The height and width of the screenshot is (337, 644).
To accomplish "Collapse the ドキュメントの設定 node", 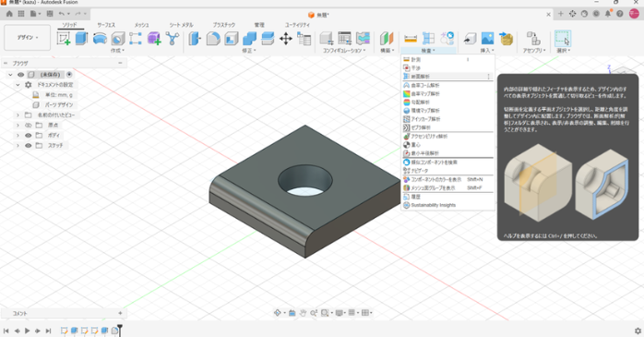I will point(18,85).
